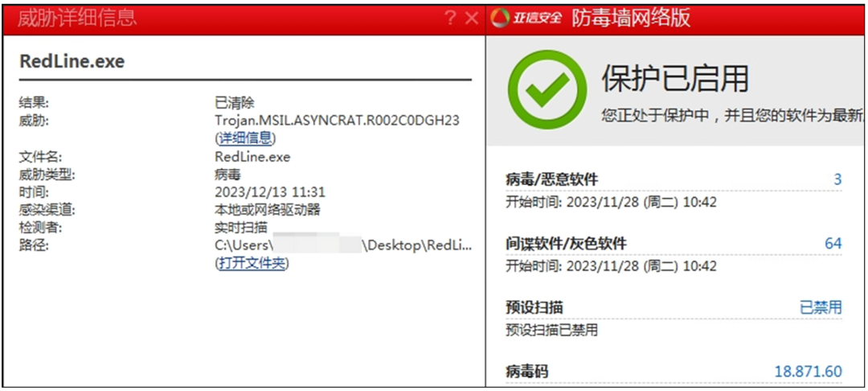This screenshot has height=391, width=868.
Task: Click the detector value 实时扫描
Action: [241, 227]
